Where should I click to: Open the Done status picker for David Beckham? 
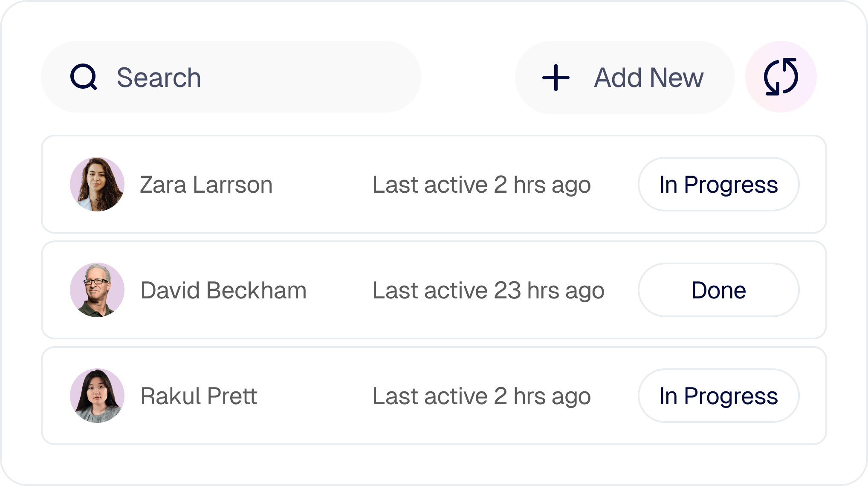[x=718, y=290]
